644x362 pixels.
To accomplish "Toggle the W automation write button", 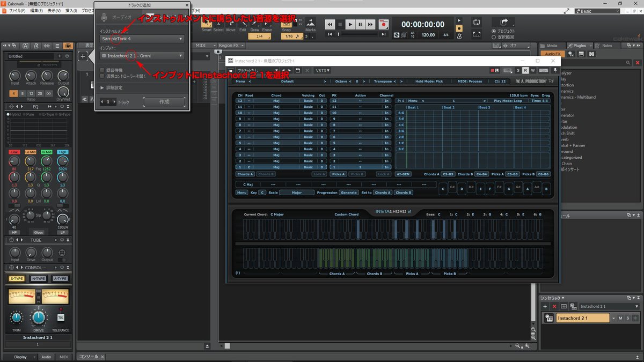I will pyautogui.click(x=533, y=70).
